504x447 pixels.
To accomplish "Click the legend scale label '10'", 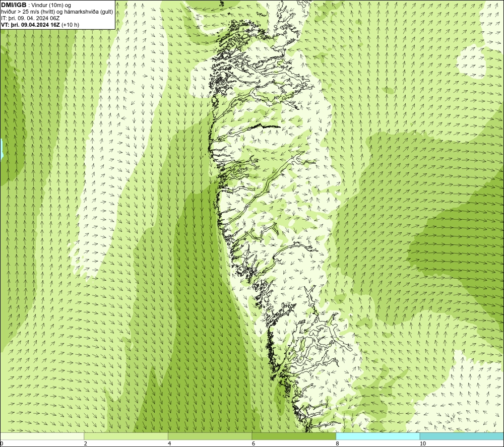I will tap(423, 443).
